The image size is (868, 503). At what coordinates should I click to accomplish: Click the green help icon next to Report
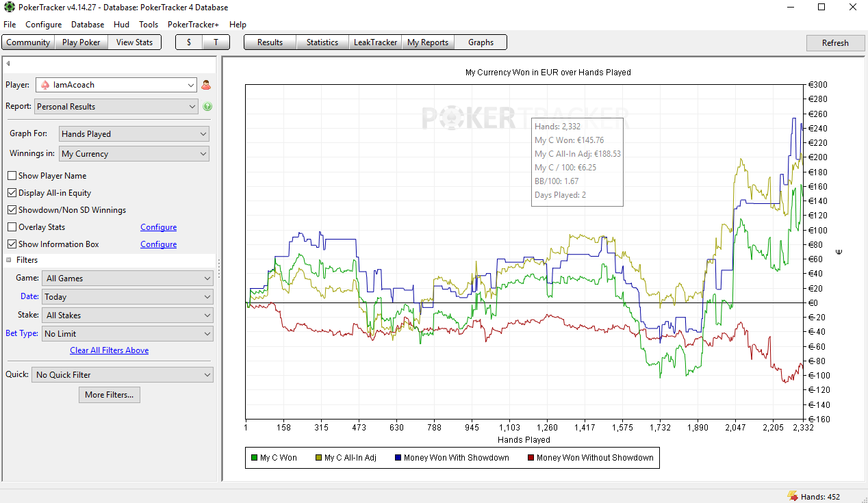tap(207, 106)
